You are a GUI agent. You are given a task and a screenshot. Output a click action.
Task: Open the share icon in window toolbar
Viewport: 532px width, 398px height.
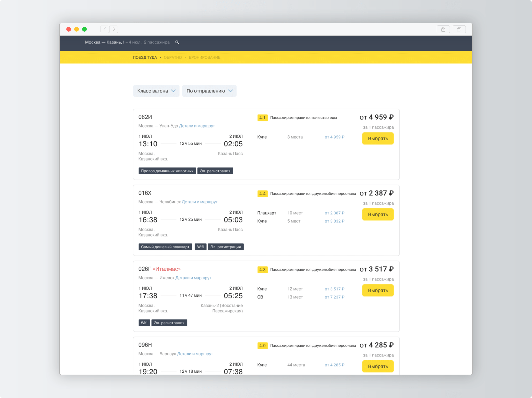(443, 29)
